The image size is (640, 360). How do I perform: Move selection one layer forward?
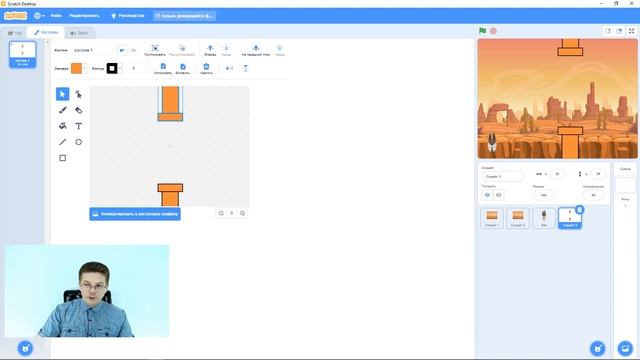[x=210, y=50]
